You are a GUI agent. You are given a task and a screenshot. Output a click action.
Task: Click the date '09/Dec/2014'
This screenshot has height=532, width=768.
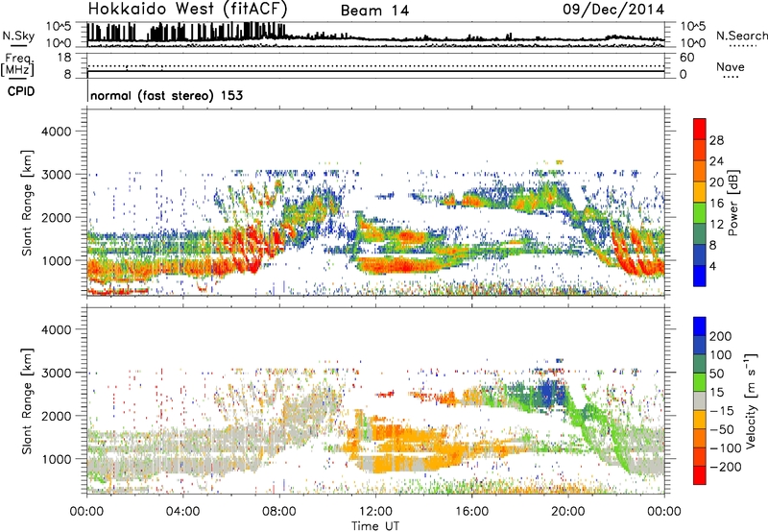point(613,10)
